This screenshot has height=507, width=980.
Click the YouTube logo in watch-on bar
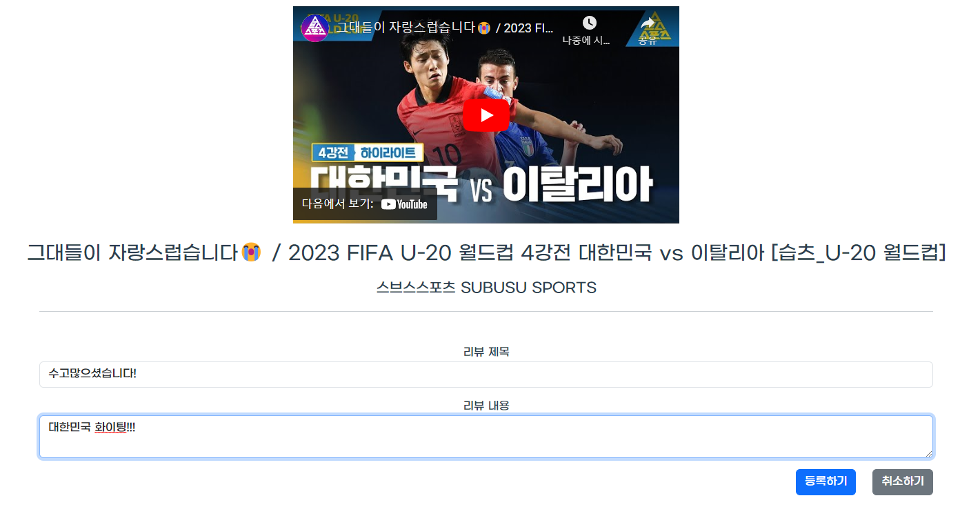point(404,204)
